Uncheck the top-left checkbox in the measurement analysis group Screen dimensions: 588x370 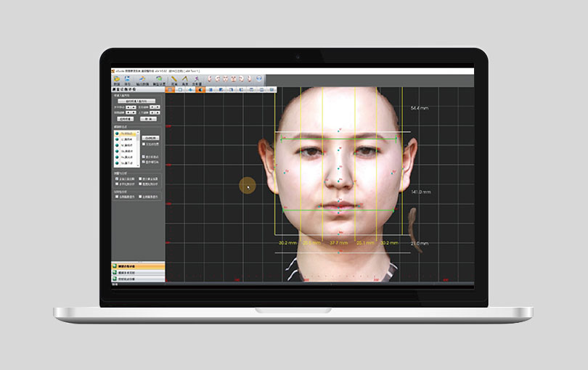pyautogui.click(x=115, y=178)
